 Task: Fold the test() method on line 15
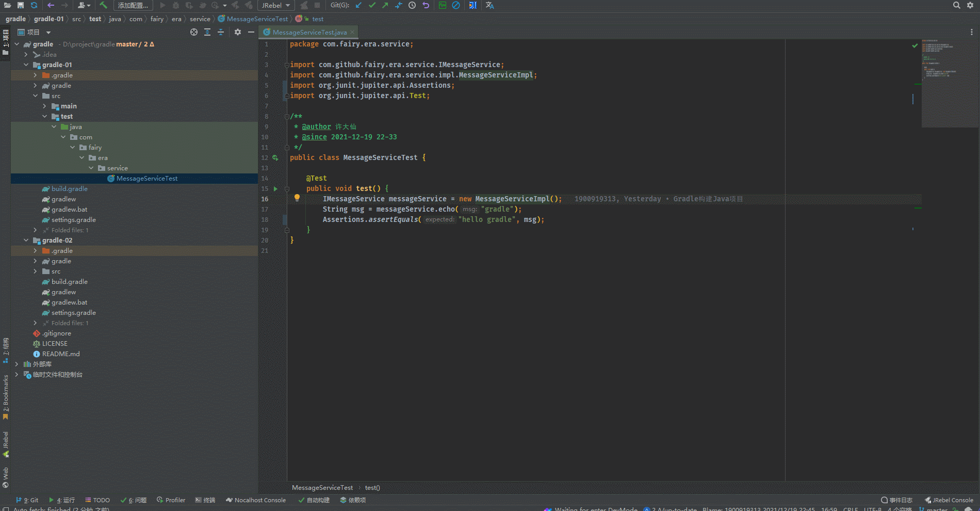287,189
